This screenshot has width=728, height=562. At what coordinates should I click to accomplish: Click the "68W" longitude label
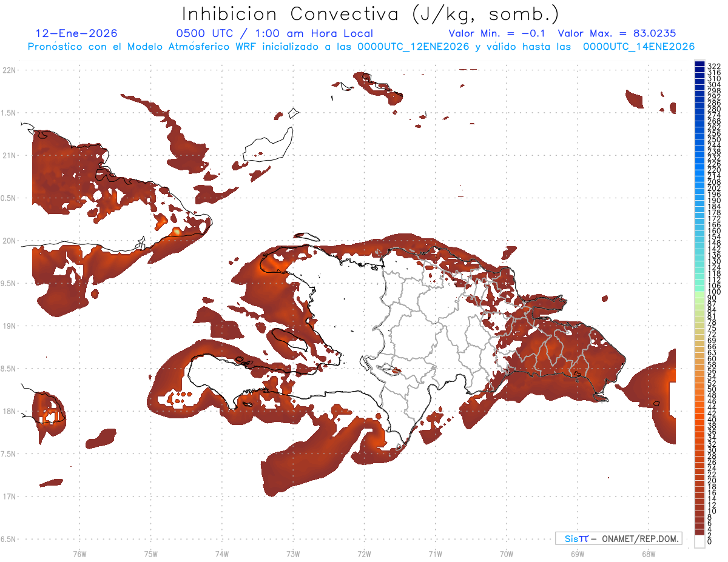tap(648, 554)
